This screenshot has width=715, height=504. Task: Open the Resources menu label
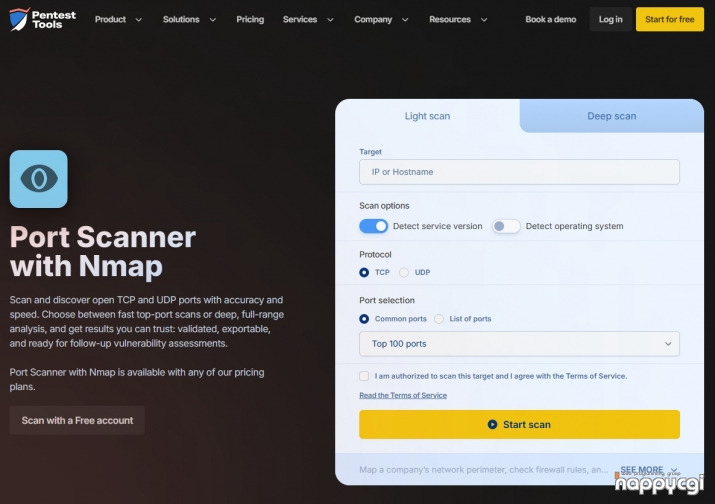pos(450,20)
